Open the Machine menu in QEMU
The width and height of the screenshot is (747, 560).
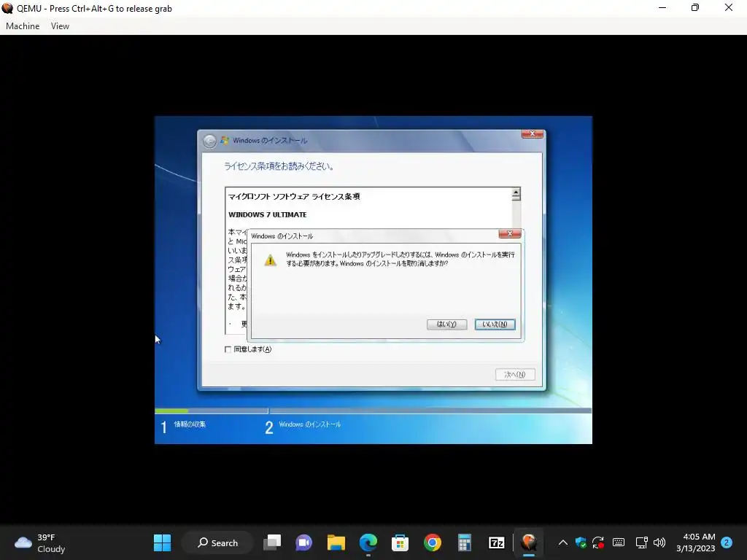(23, 26)
